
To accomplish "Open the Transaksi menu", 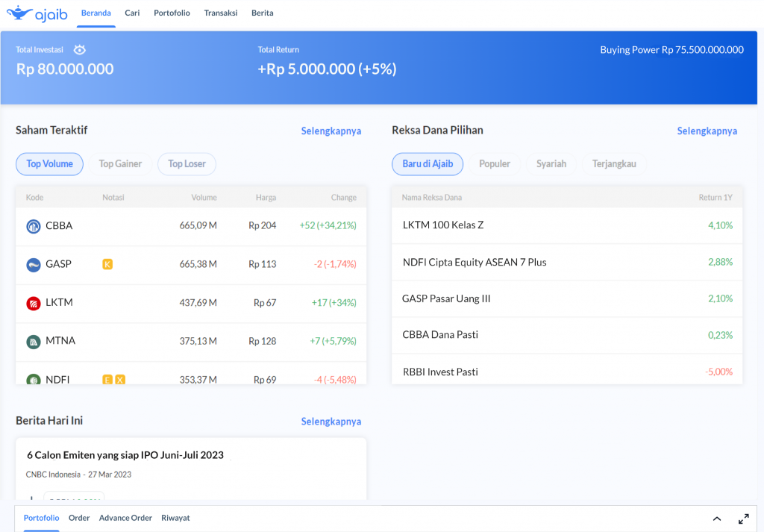I will click(x=221, y=13).
